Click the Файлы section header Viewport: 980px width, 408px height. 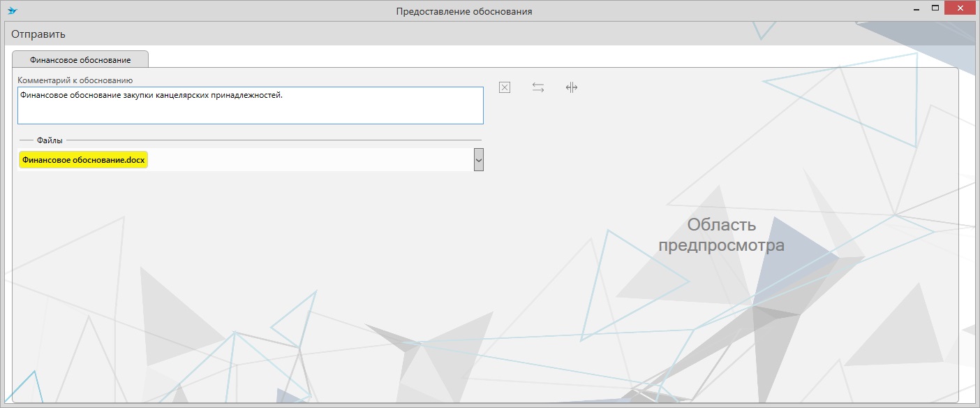[50, 140]
